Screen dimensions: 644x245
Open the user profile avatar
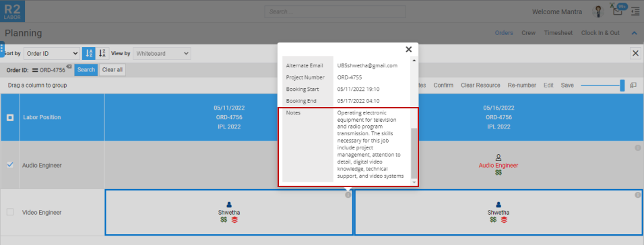point(598,11)
